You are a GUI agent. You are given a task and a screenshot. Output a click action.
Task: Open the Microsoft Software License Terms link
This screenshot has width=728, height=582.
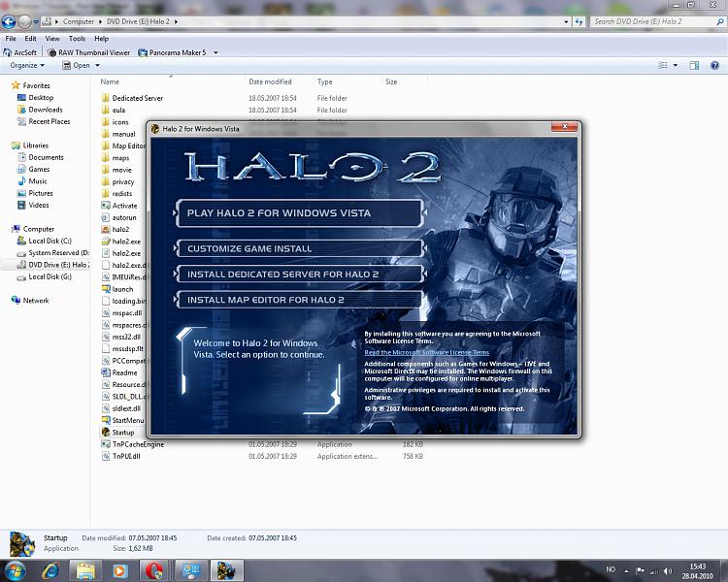[427, 352]
